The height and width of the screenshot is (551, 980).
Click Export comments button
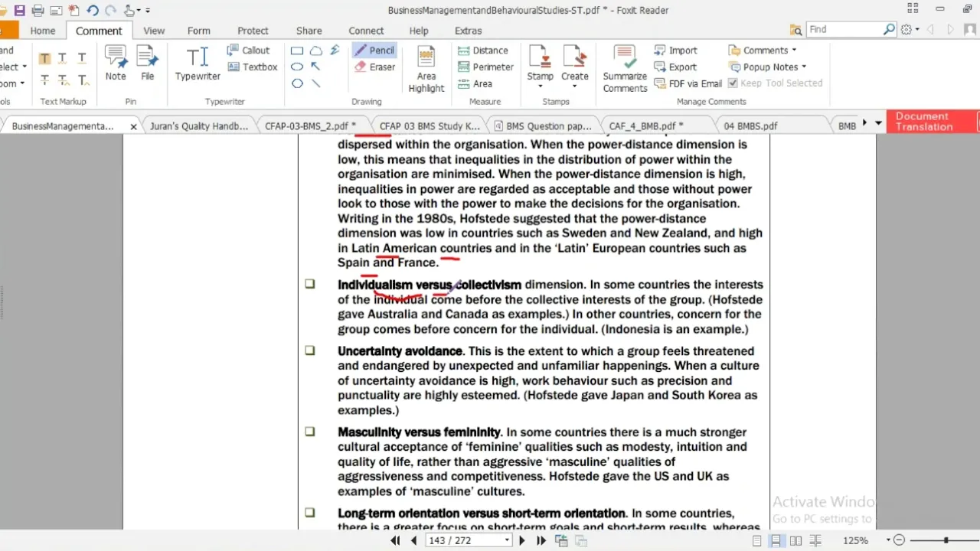[x=675, y=67]
